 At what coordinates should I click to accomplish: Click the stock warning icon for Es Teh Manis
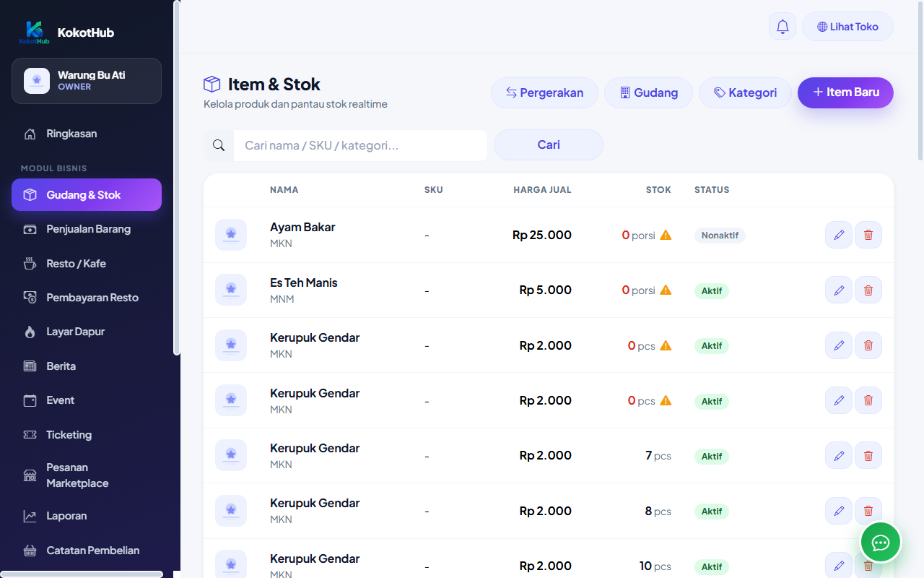666,290
